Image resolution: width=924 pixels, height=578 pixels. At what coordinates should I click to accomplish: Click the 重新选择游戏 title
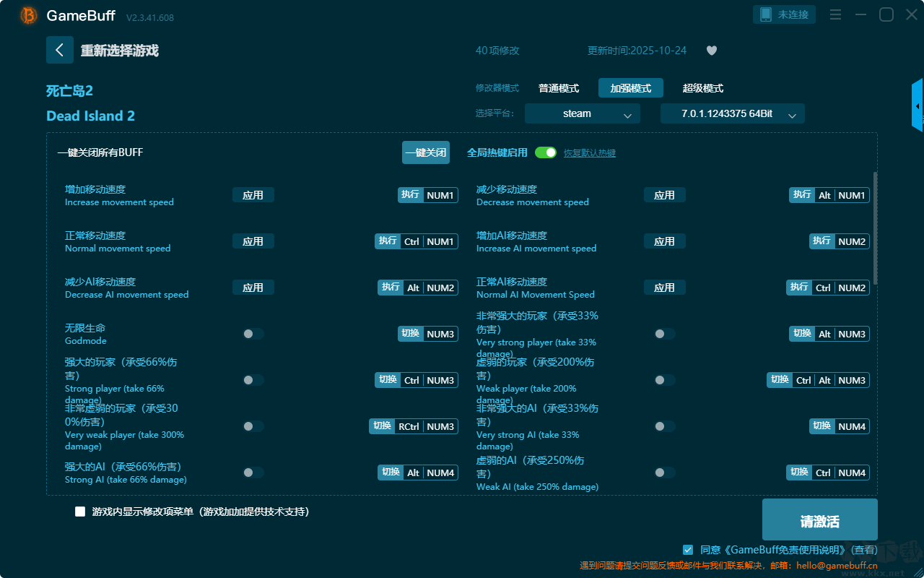pyautogui.click(x=120, y=51)
